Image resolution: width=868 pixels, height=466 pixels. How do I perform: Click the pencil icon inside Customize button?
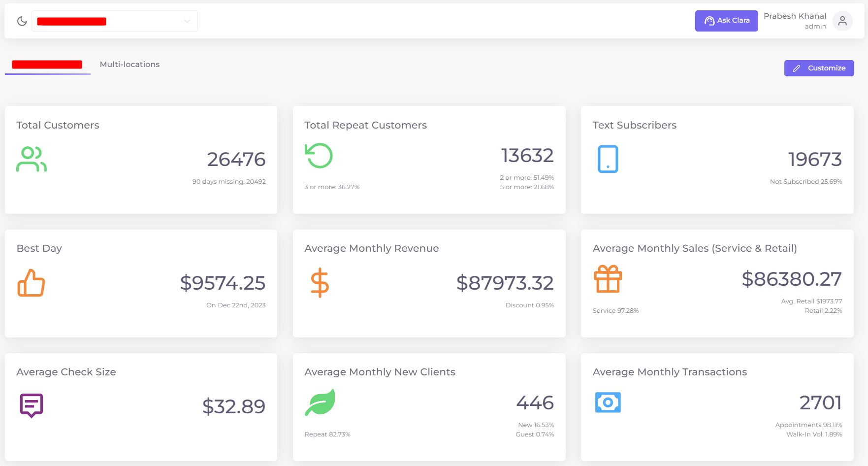coord(798,68)
